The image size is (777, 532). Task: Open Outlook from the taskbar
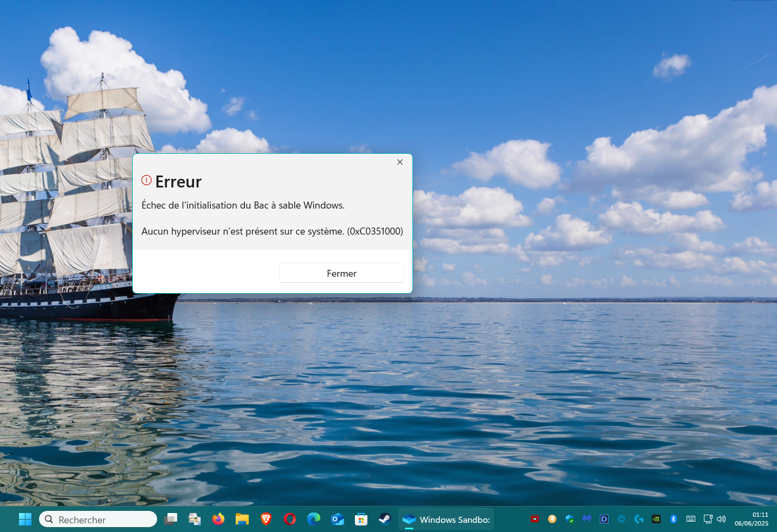[x=338, y=519]
